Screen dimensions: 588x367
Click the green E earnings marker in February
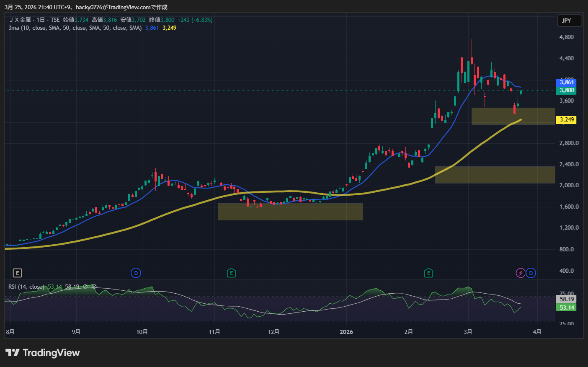click(x=428, y=273)
